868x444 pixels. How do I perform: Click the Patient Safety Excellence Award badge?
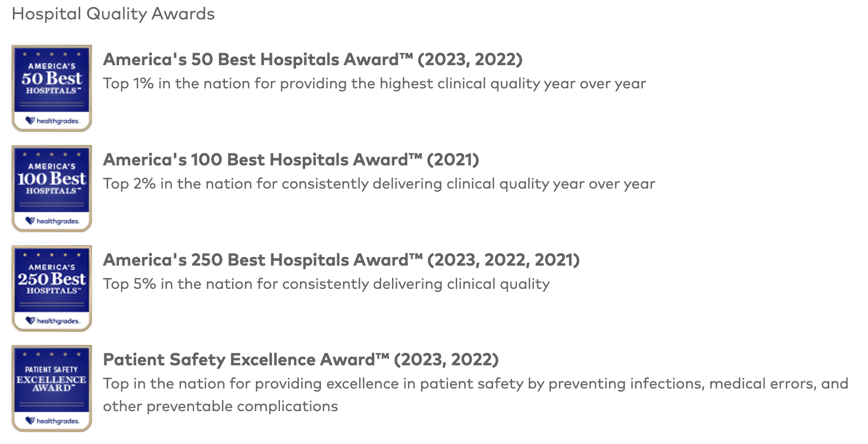pyautogui.click(x=52, y=388)
